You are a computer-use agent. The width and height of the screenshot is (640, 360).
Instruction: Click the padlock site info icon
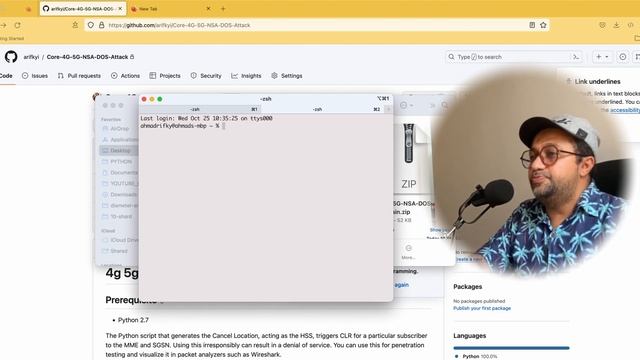(x=102, y=25)
